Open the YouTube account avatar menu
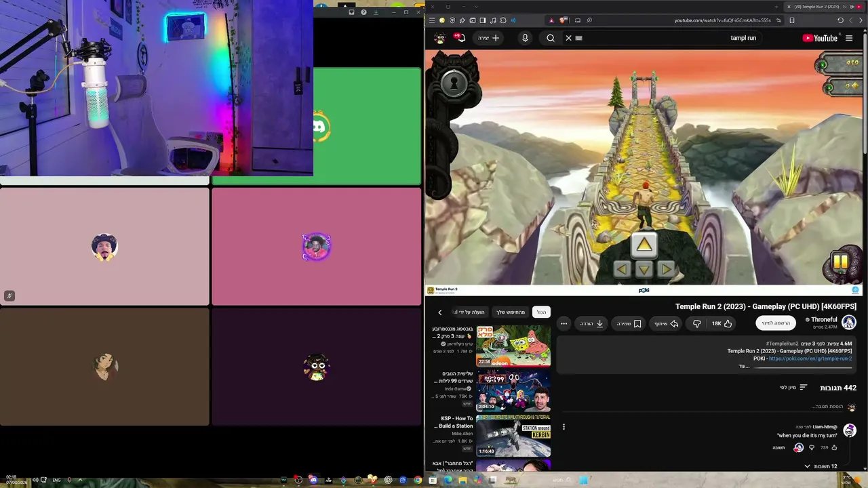The width and height of the screenshot is (868, 488). (439, 38)
